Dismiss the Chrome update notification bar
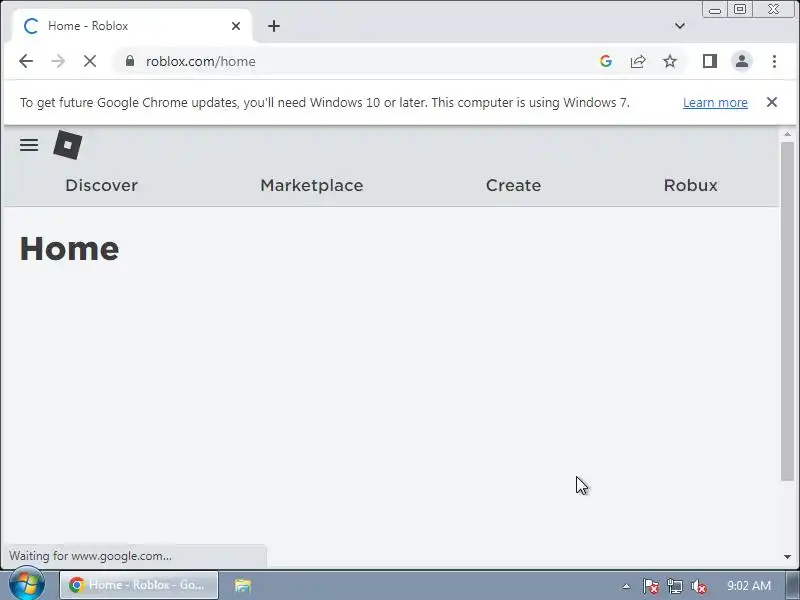 click(x=772, y=102)
